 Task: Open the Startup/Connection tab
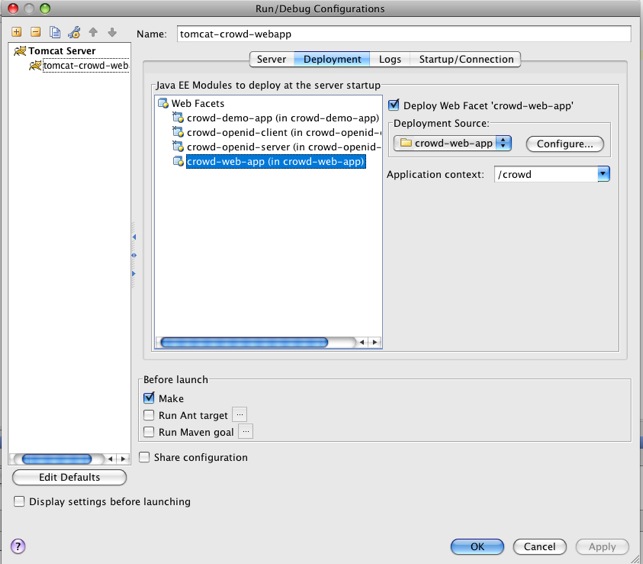coord(466,59)
